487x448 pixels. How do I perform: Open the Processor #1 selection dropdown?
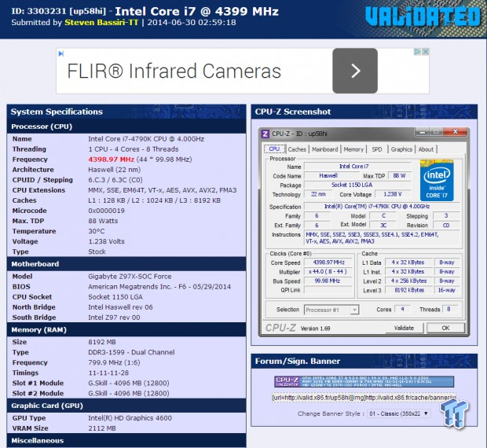(x=331, y=310)
